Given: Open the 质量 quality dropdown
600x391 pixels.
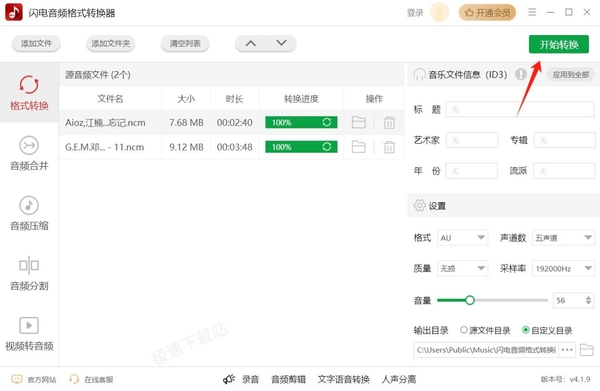Looking at the screenshot, I should pos(463,268).
